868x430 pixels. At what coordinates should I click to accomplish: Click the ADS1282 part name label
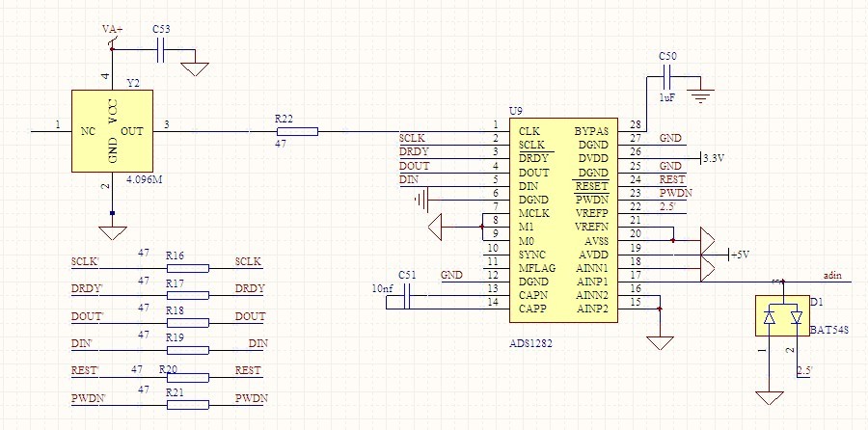click(x=530, y=343)
